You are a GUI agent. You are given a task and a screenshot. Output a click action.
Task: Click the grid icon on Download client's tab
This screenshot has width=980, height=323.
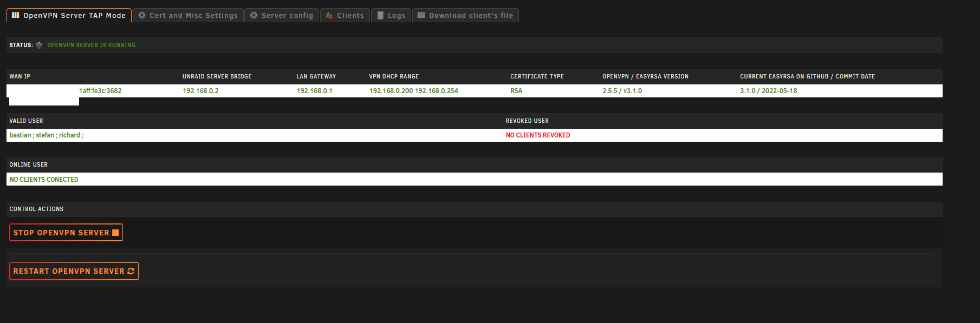[421, 15]
